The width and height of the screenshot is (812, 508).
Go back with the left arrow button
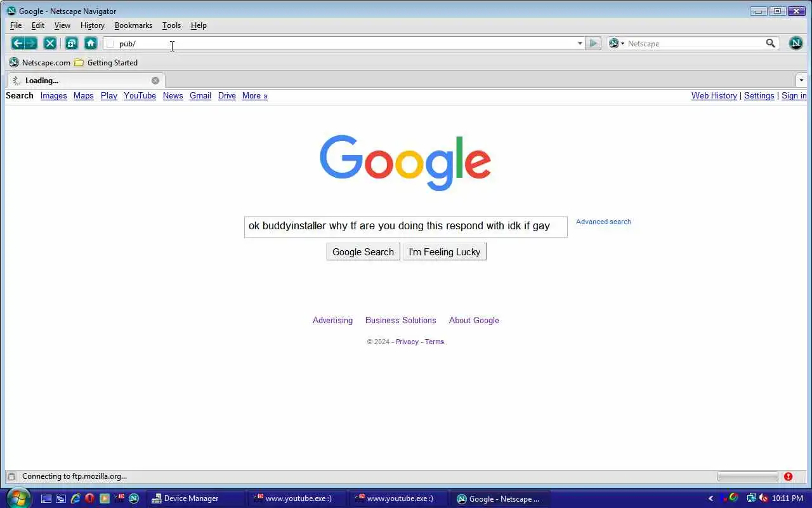coord(18,43)
